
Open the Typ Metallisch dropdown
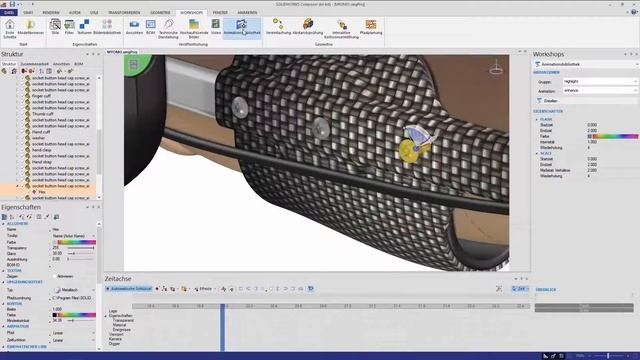73,290
